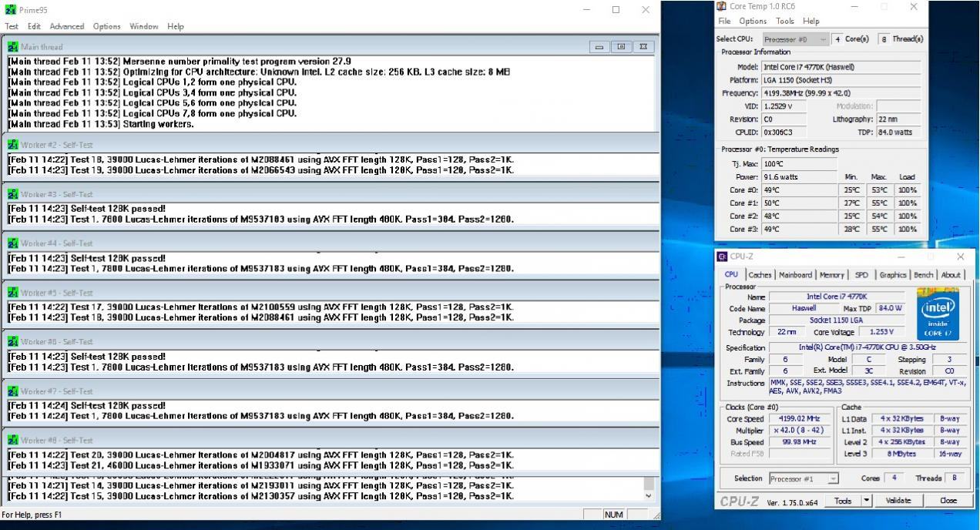Click the Intel Core i7 logo in CPU-Z
This screenshot has height=530, width=980.
click(938, 314)
